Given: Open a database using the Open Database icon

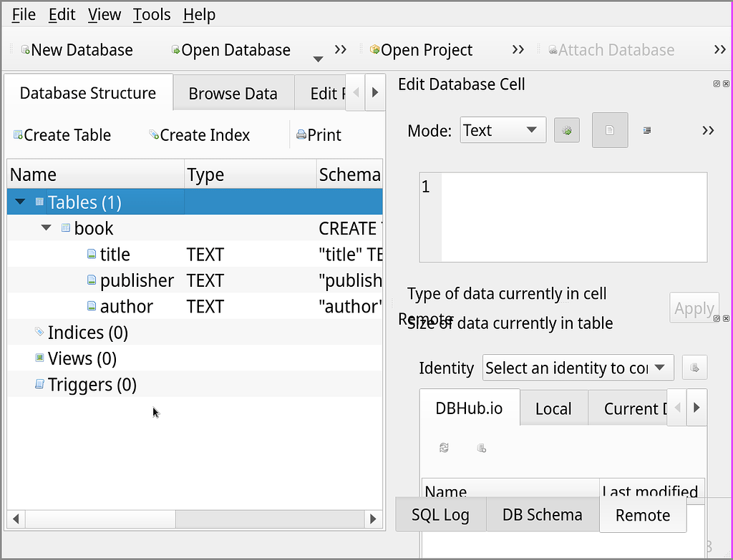Looking at the screenshot, I should pos(174,49).
